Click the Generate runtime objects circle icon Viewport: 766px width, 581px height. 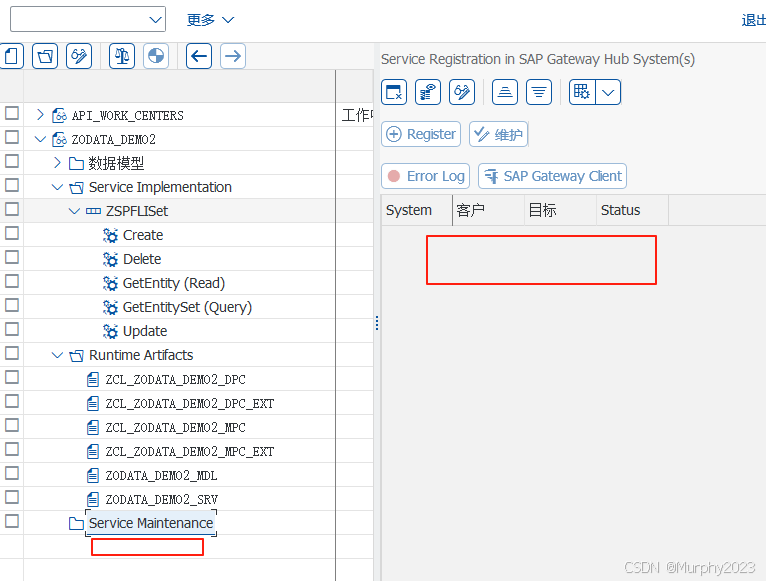pyautogui.click(x=156, y=56)
